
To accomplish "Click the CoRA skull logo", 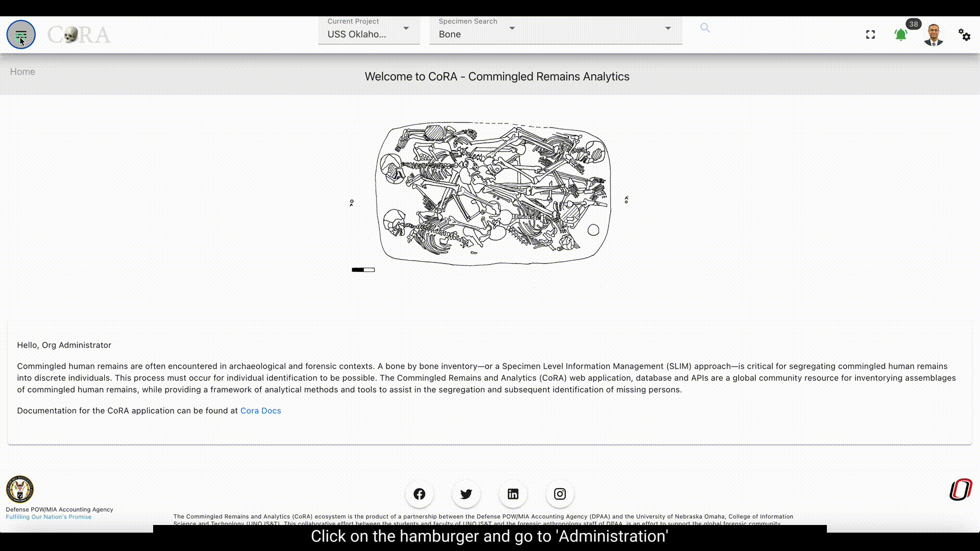I will pos(79,35).
